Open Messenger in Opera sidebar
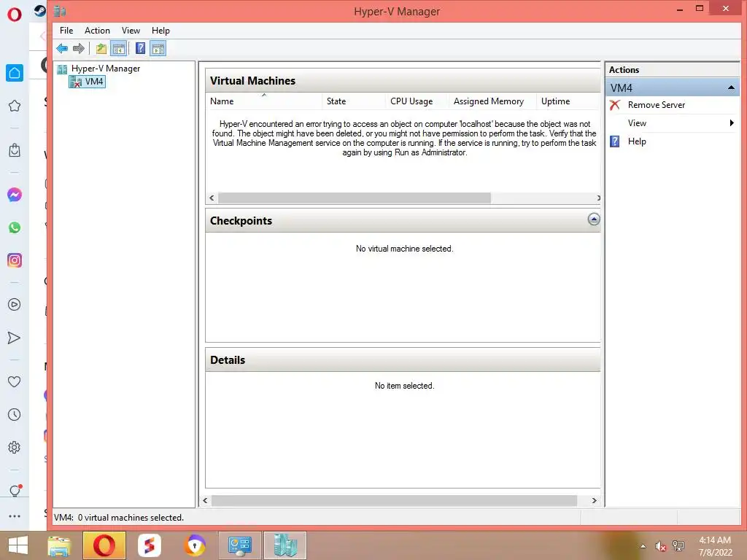The image size is (747, 560). 15,195
